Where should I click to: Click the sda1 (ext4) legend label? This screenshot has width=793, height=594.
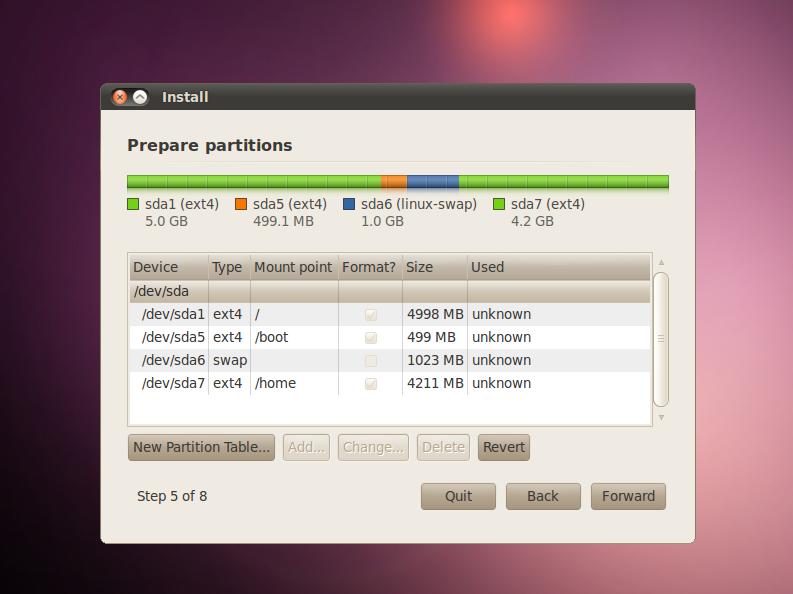182,204
